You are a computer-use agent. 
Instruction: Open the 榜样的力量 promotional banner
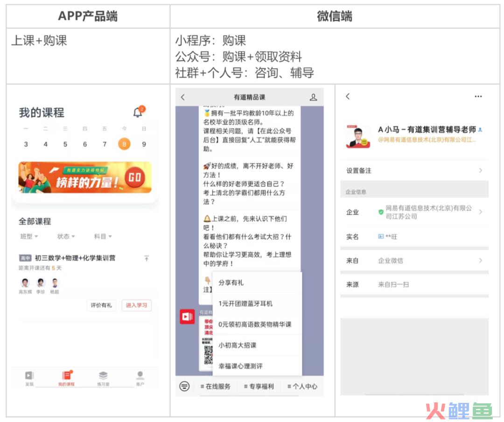pos(85,177)
